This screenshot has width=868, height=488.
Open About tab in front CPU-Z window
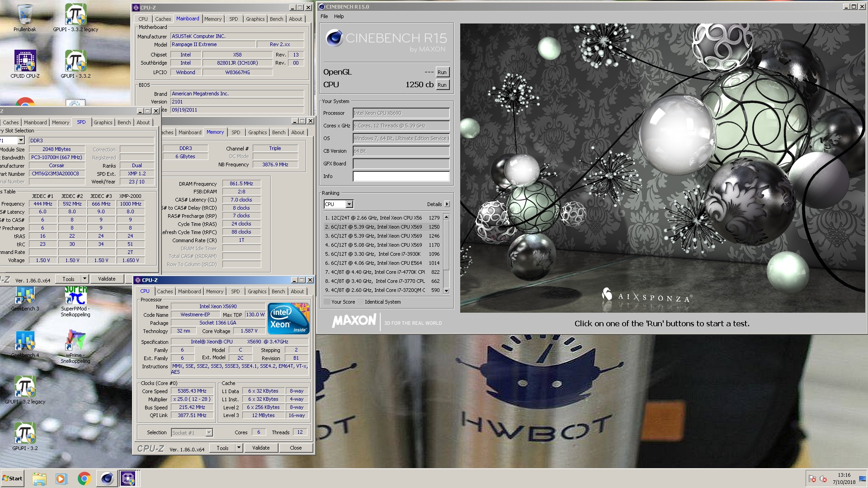[297, 291]
